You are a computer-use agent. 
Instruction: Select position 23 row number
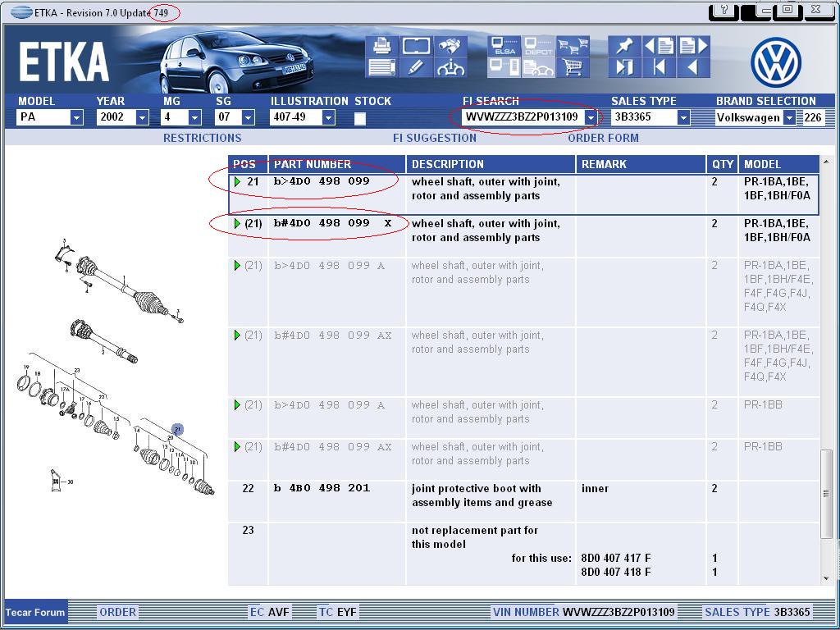[x=248, y=530]
